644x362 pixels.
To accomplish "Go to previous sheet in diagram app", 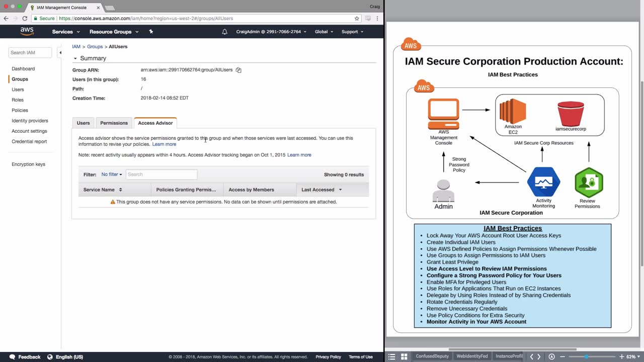I will click(531, 356).
